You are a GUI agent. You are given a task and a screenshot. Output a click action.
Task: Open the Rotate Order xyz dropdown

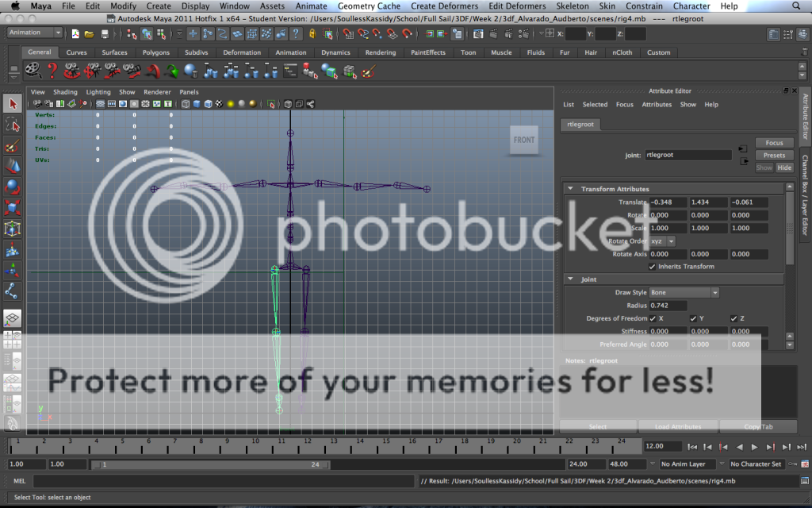pos(663,241)
